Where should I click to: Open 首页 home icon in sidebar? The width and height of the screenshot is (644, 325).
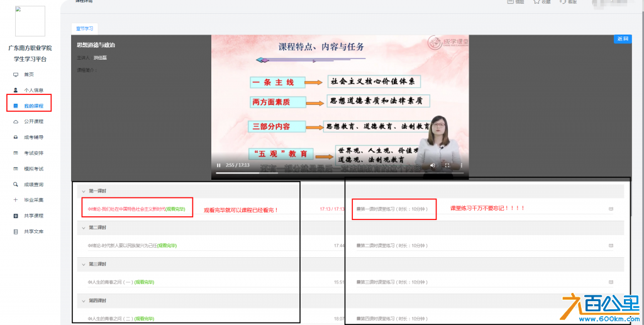click(16, 75)
